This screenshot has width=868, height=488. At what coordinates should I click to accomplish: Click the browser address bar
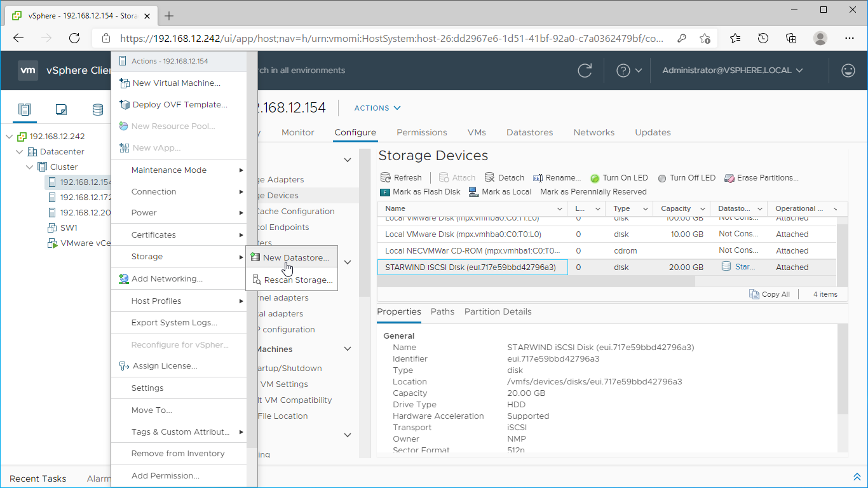[x=392, y=38]
